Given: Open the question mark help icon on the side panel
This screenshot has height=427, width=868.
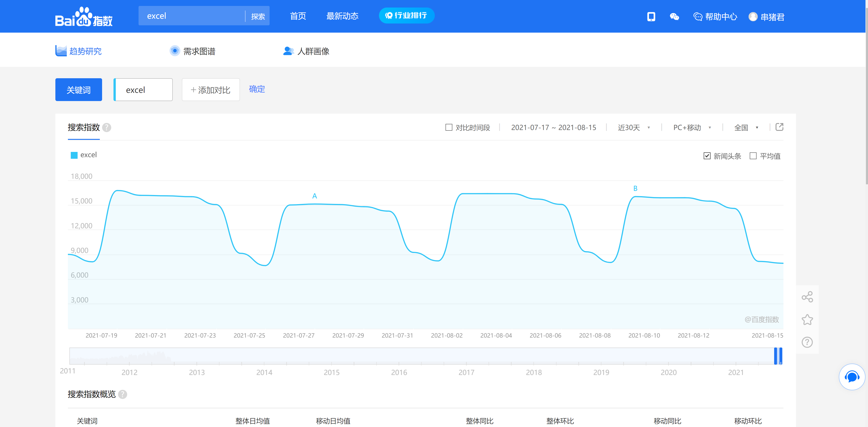Looking at the screenshot, I should (807, 342).
